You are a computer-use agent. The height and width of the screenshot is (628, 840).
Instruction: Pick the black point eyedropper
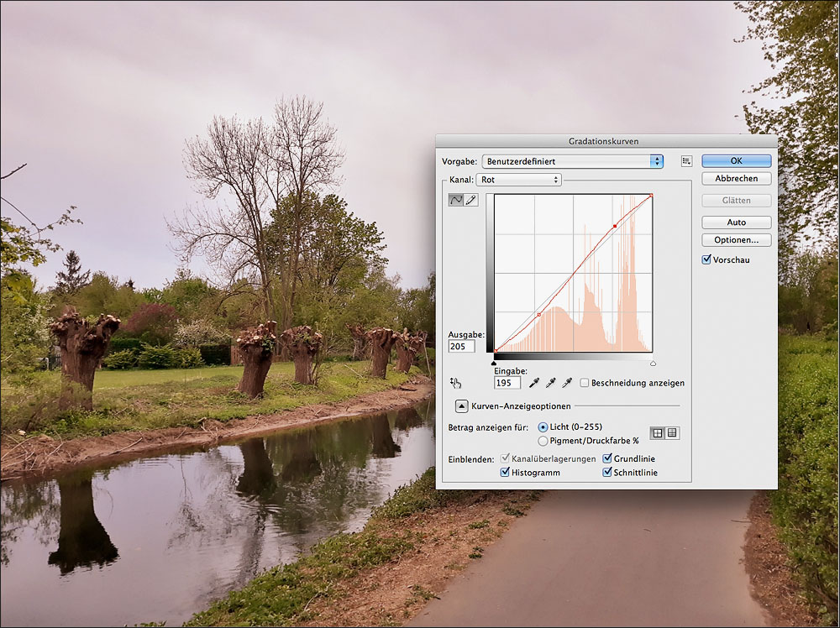(534, 383)
